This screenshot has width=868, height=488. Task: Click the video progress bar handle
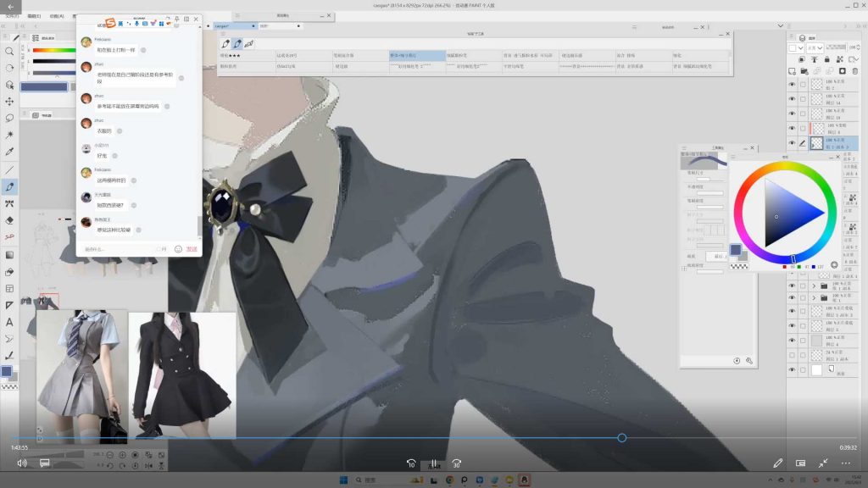621,438
